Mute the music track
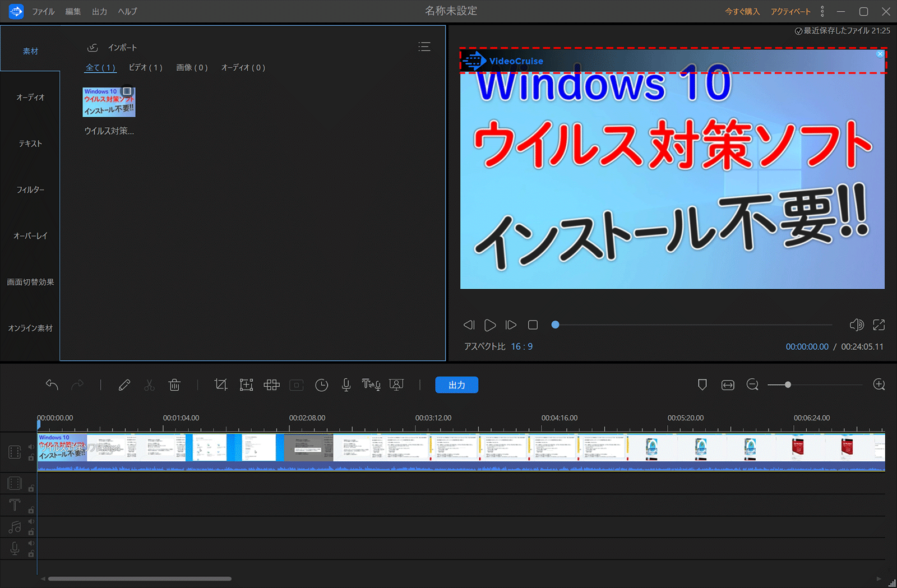Screen dimensions: 897x588 point(31,522)
